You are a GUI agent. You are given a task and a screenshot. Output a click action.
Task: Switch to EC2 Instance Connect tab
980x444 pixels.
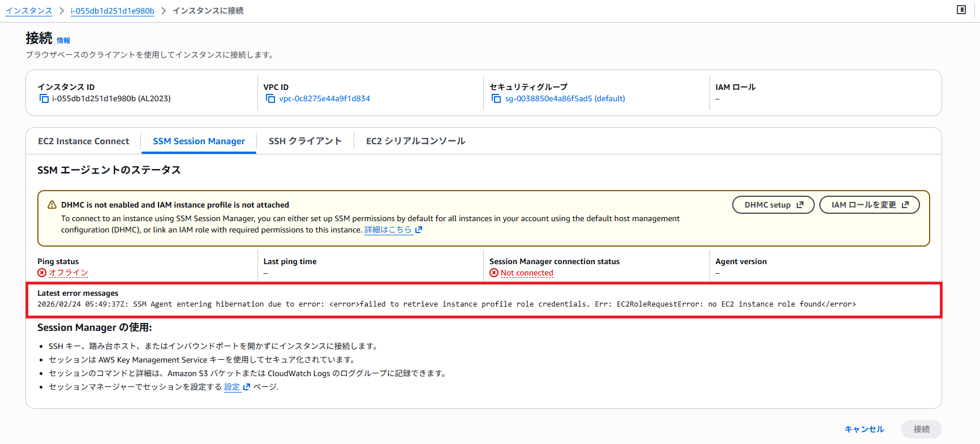(84, 141)
